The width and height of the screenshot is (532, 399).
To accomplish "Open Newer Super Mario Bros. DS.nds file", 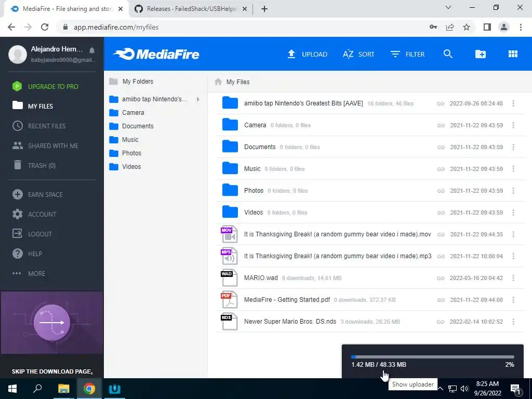I will pos(290,322).
